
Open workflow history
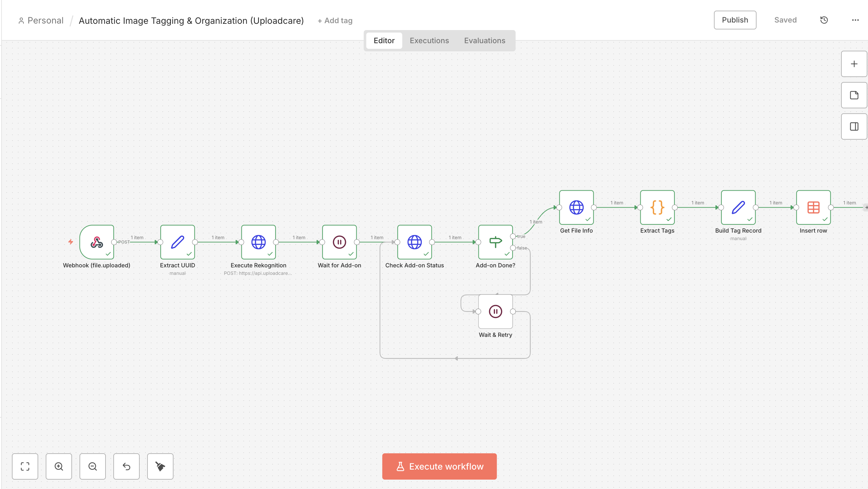824,20
